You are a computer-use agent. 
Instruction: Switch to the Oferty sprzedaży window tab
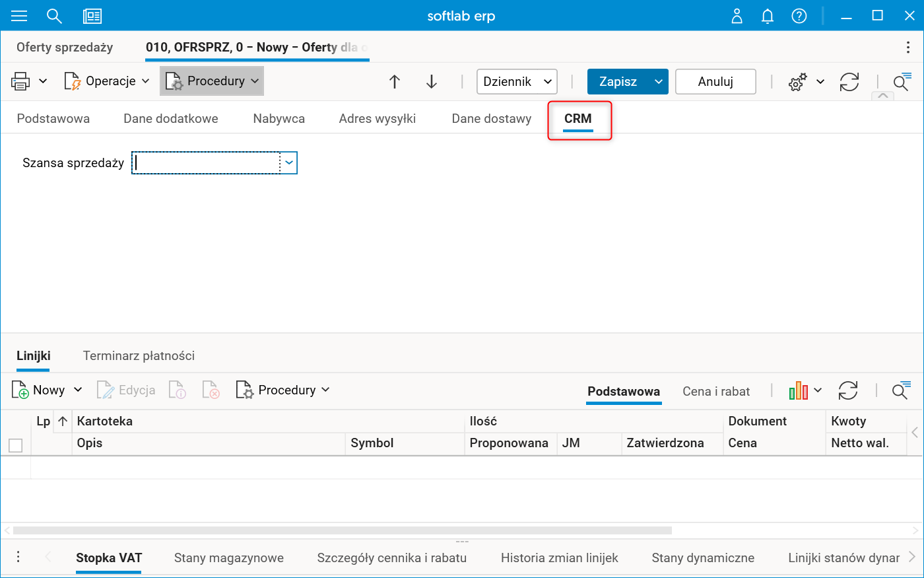(65, 48)
